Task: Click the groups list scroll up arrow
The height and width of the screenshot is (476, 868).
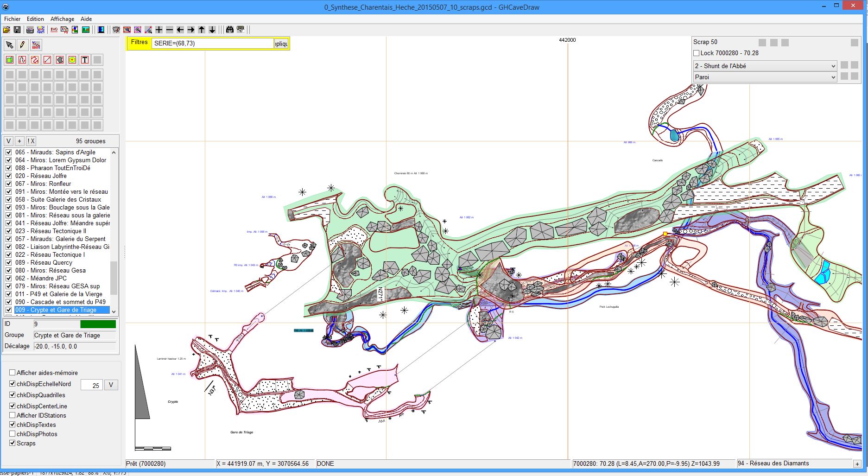Action: click(x=114, y=152)
